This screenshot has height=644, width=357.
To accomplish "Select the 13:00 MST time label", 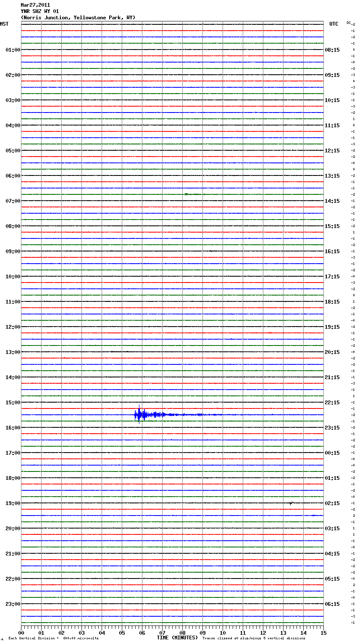I will 13,352.
